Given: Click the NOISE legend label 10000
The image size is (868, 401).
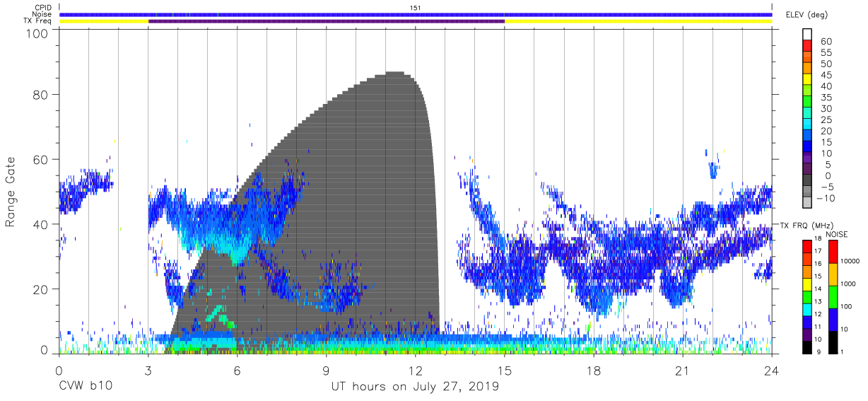Looking at the screenshot, I should pyautogui.click(x=850, y=261).
